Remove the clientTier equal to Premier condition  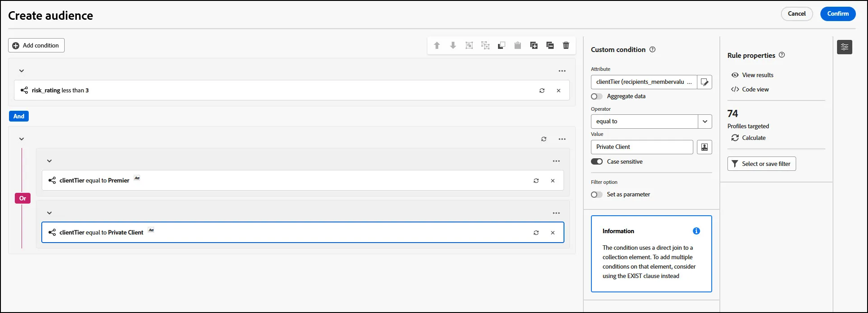tap(553, 181)
